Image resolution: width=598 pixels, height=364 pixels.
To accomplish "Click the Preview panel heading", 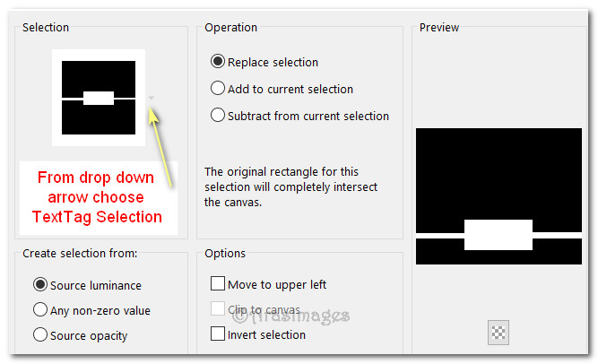I will [439, 28].
